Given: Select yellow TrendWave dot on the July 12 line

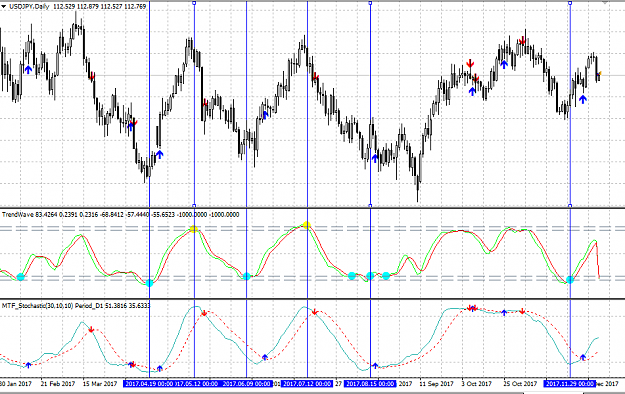Looking at the screenshot, I should point(306,226).
